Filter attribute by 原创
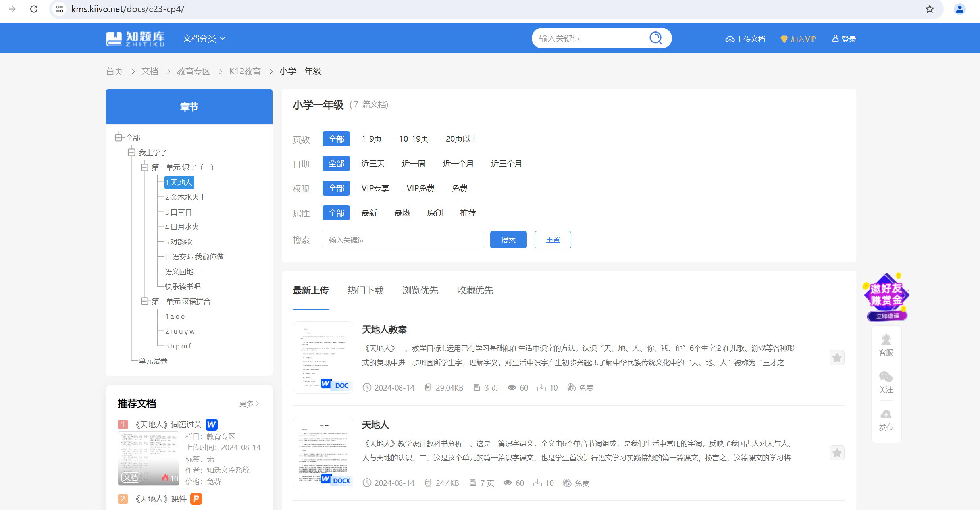 click(x=435, y=213)
